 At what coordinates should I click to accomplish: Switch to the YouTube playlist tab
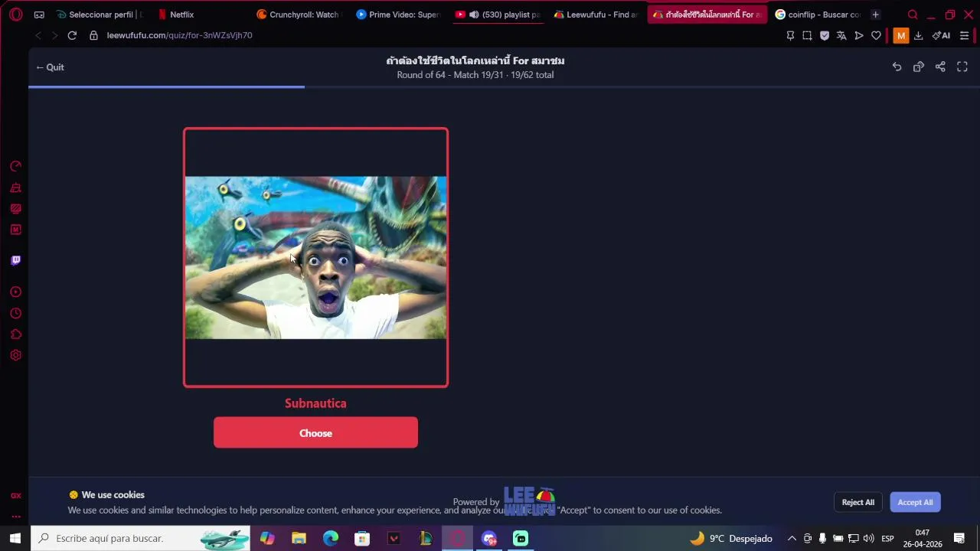(x=498, y=15)
